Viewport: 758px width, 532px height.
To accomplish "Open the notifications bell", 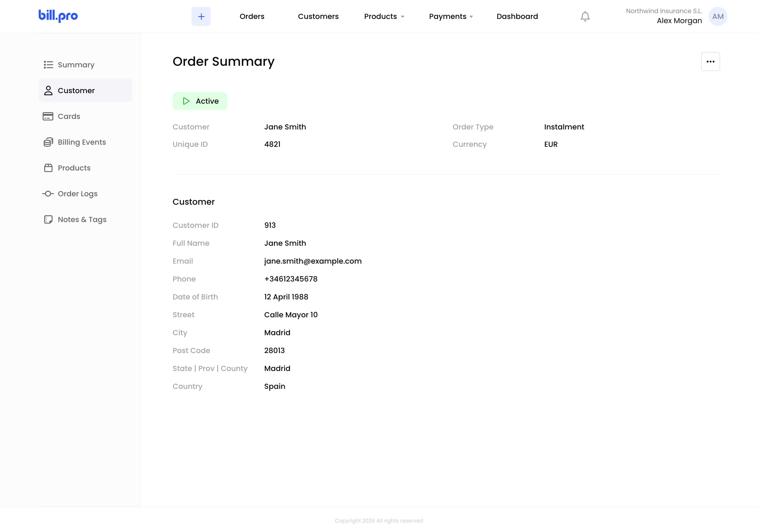I will [585, 17].
